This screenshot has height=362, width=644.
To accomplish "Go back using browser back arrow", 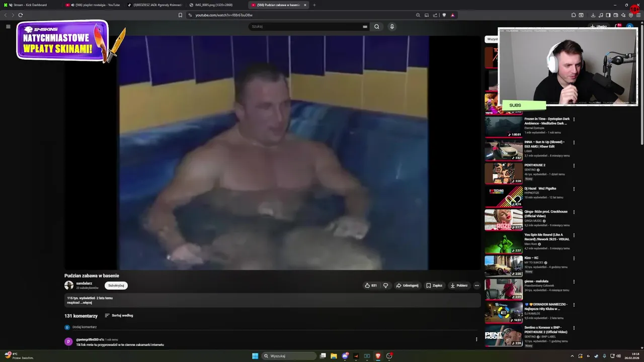I will click(6, 15).
